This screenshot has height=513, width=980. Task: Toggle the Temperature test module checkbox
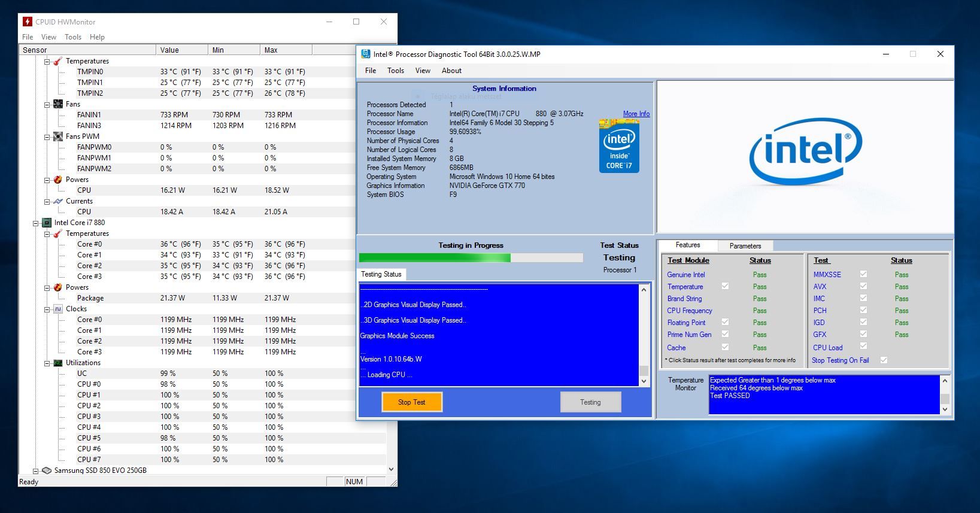point(725,286)
